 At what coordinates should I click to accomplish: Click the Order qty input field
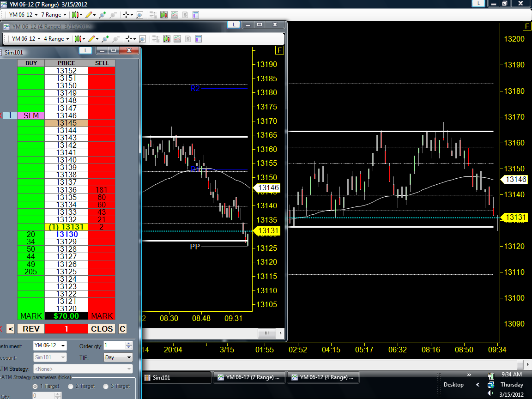(115, 345)
